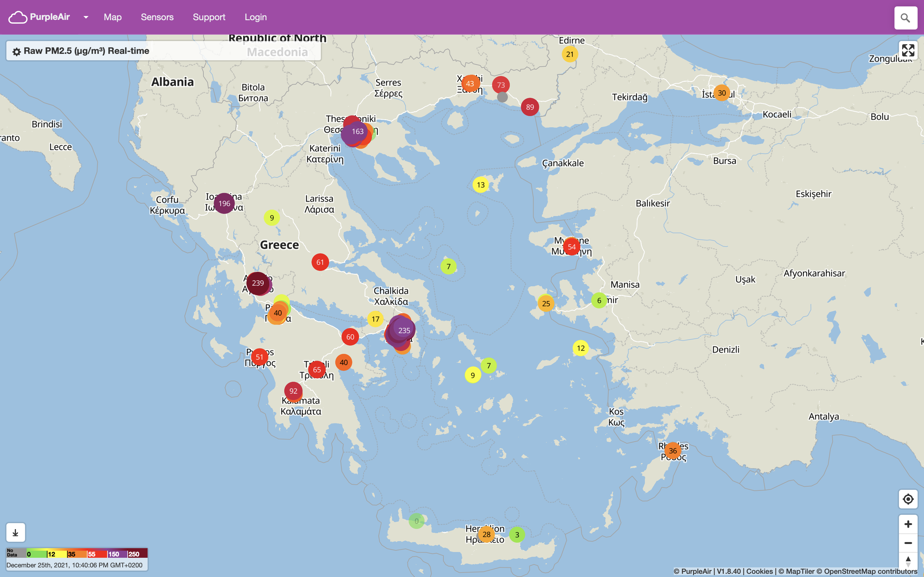Zoom out with the minus button
The height and width of the screenshot is (577, 924).
[908, 543]
